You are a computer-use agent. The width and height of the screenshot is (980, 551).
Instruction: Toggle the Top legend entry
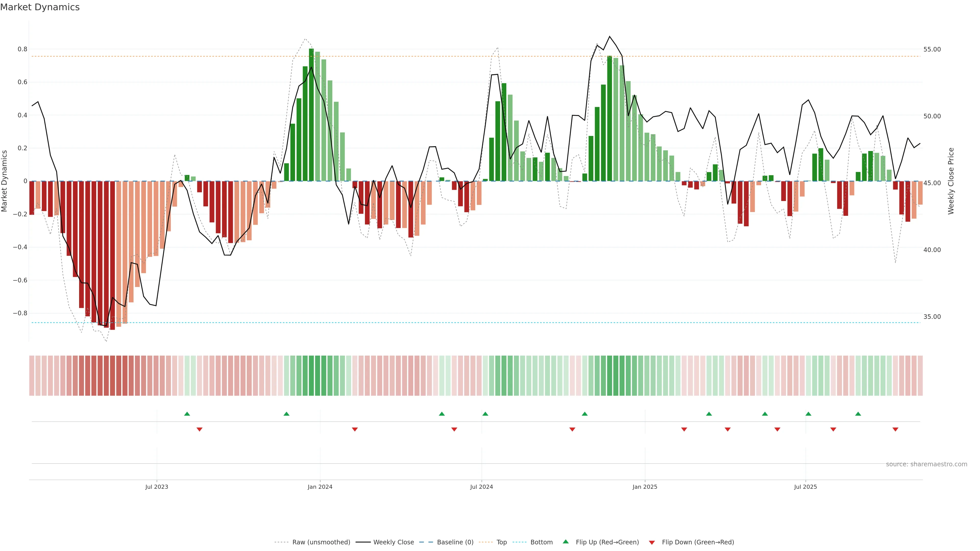[501, 542]
